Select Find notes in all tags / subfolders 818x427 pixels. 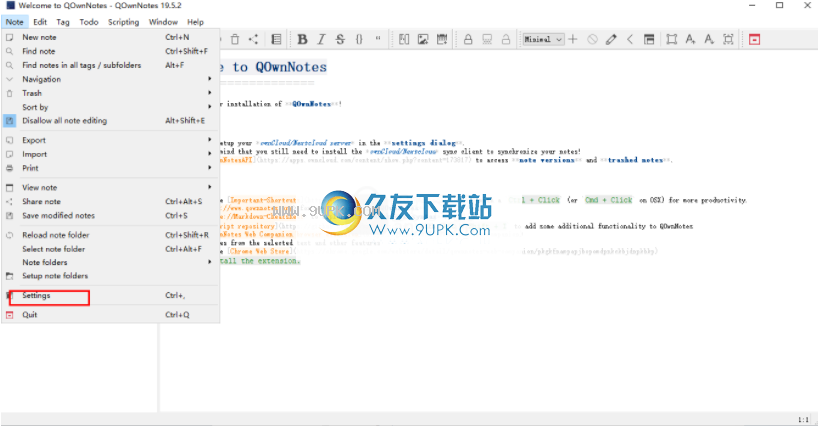[x=111, y=65]
